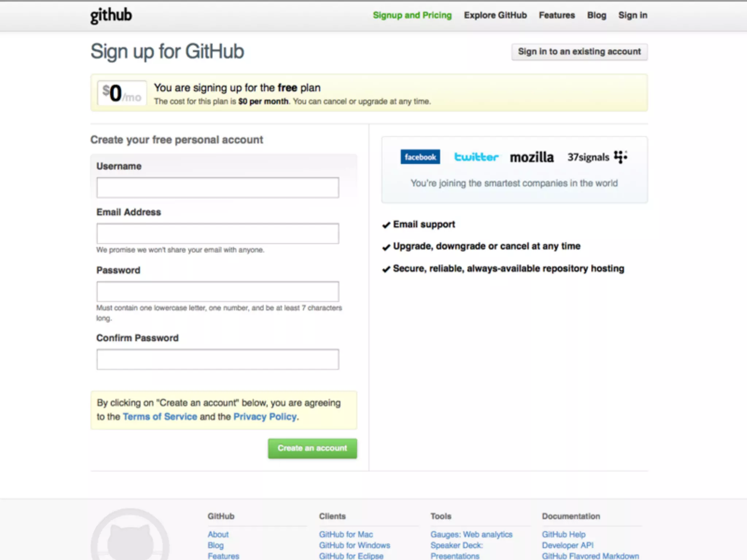Screen dimensions: 747x560
Task: Select the Password text field
Action: tap(218, 292)
